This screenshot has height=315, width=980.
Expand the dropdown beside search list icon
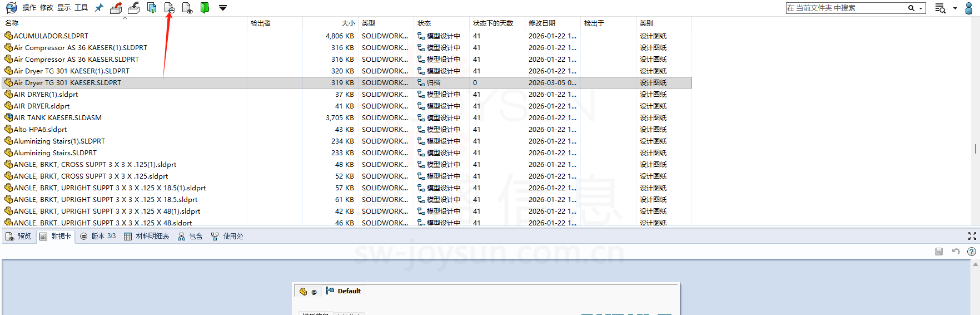click(955, 8)
